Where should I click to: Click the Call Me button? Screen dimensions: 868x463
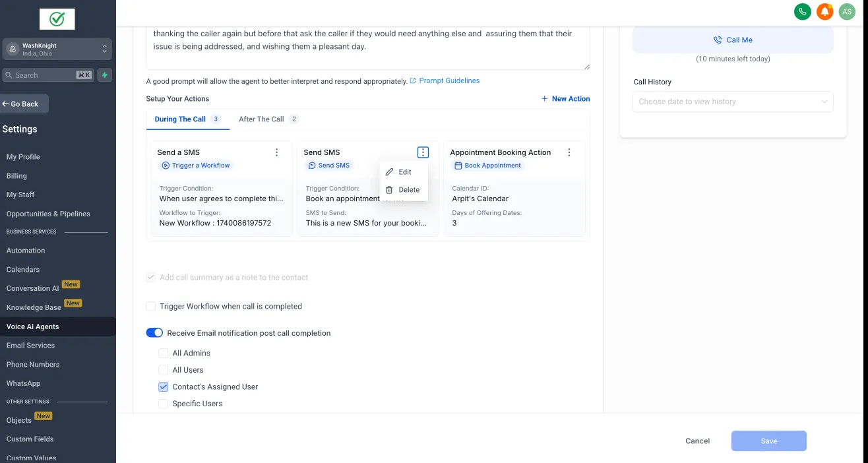point(733,40)
